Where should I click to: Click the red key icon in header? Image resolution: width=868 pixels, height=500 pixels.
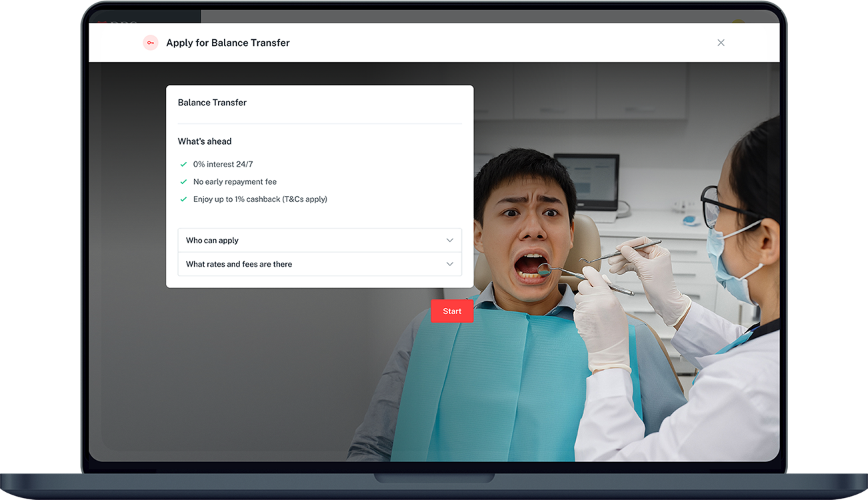coord(151,43)
